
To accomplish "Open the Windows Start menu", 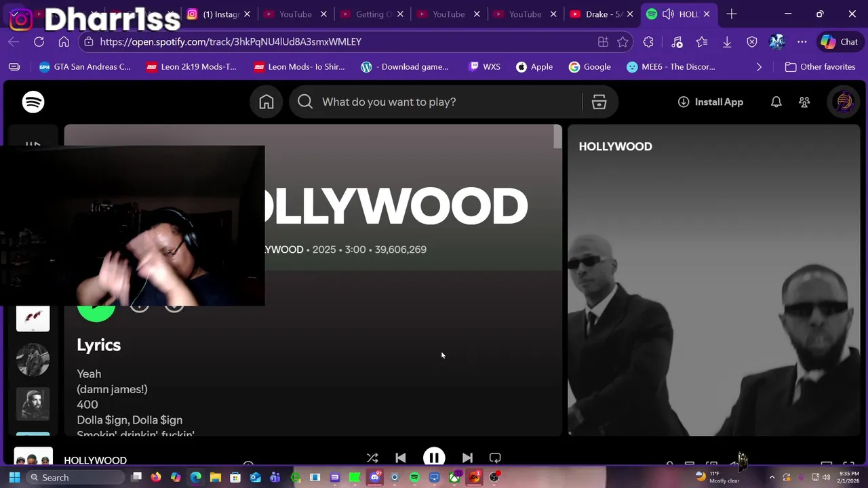I will pyautogui.click(x=14, y=477).
